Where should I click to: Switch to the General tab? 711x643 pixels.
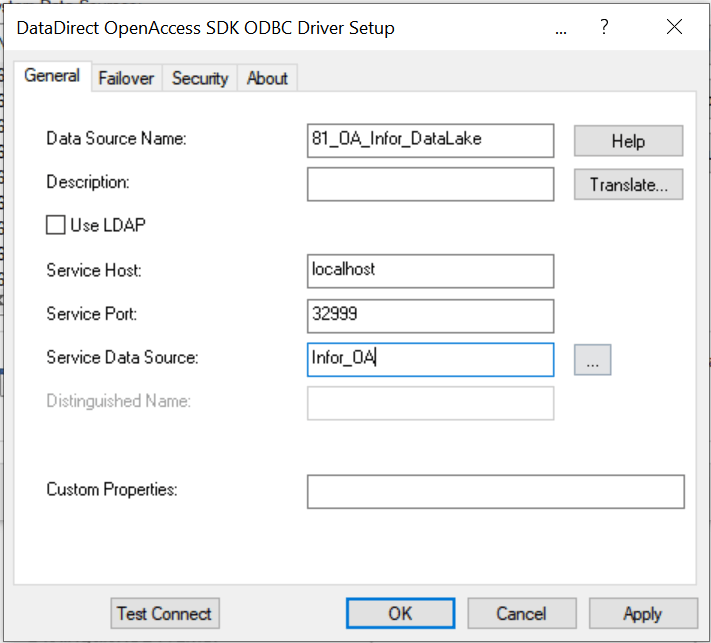click(53, 76)
